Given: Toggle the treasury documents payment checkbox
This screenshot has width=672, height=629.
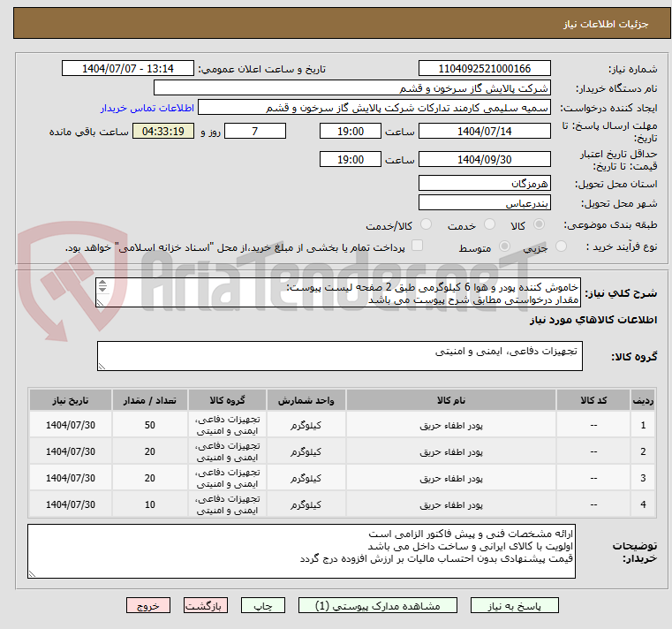Looking at the screenshot, I should coord(418,246).
